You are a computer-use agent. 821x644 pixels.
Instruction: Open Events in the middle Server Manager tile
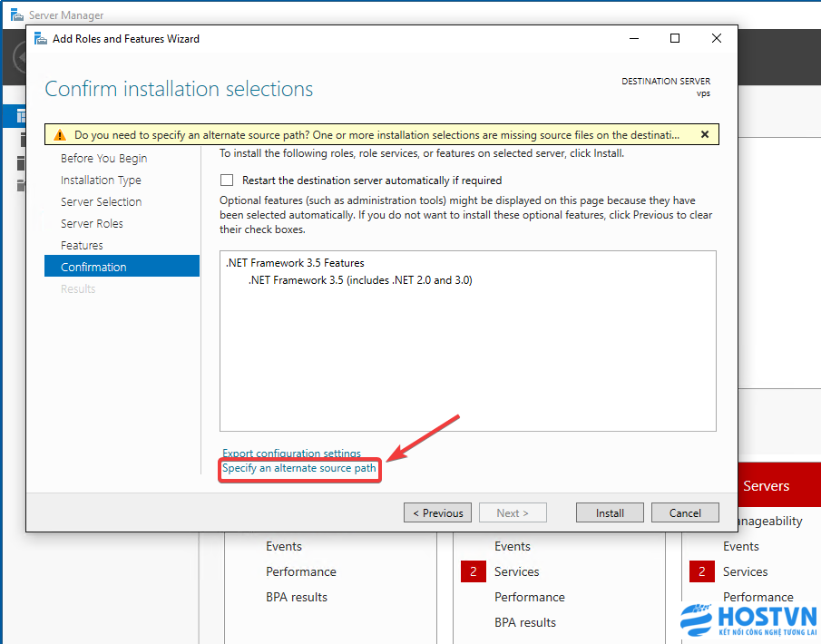512,546
